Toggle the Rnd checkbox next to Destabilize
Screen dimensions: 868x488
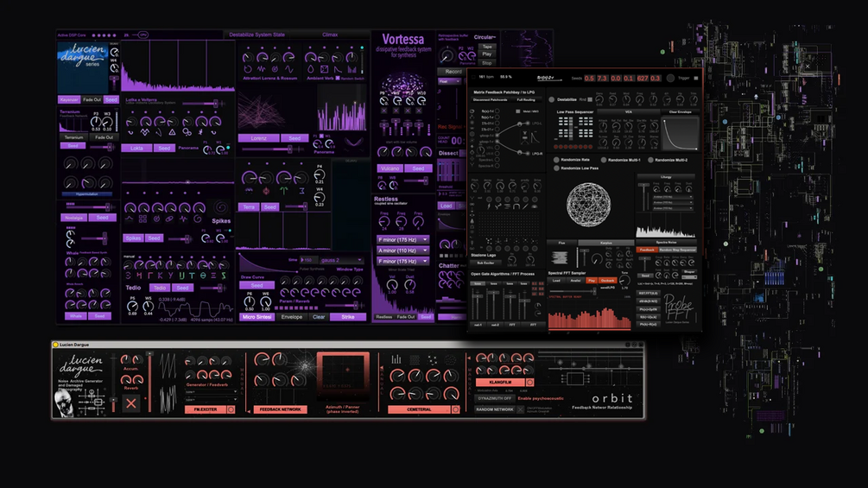(x=590, y=99)
